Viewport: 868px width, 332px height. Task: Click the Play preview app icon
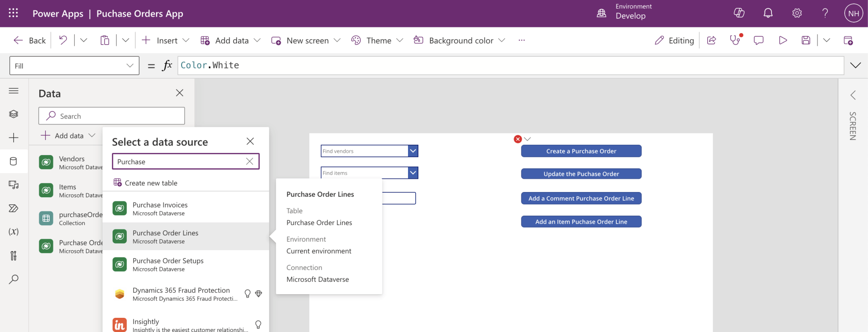pos(782,41)
